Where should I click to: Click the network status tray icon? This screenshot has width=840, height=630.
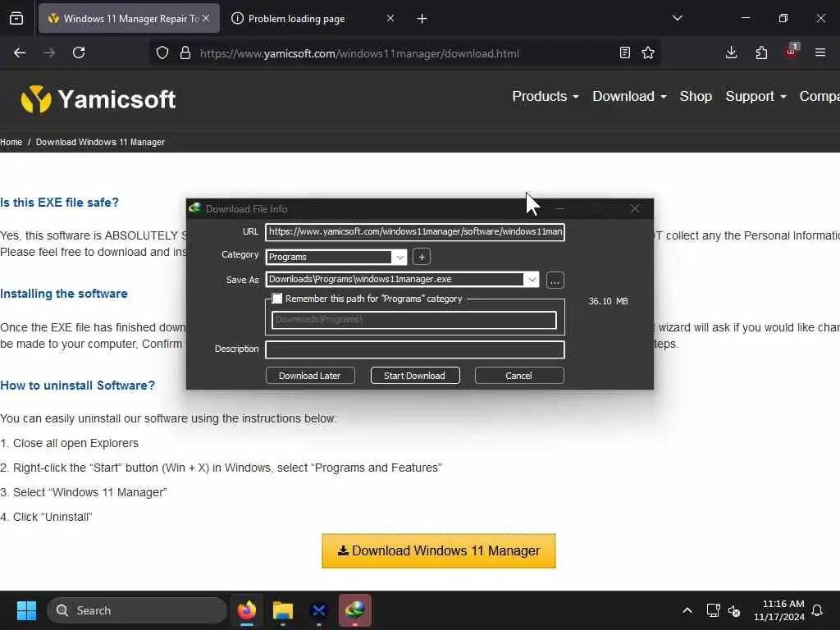coord(713,610)
